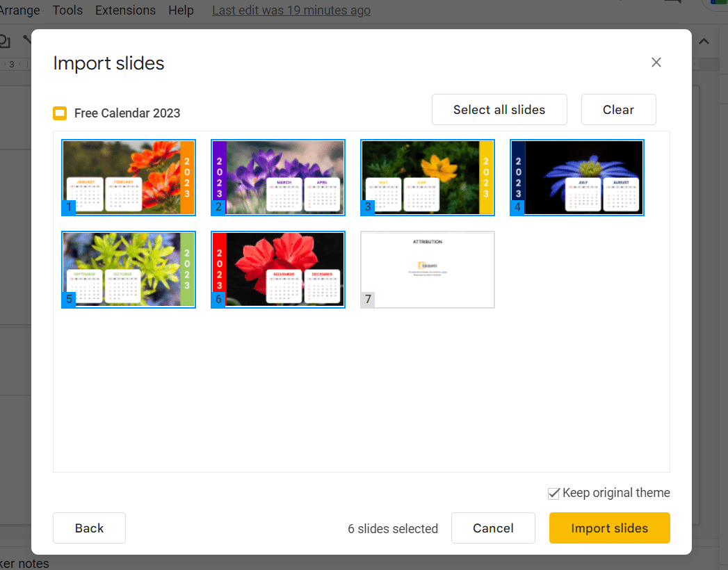
Task: Open the Extensions menu in the background
Action: click(125, 10)
